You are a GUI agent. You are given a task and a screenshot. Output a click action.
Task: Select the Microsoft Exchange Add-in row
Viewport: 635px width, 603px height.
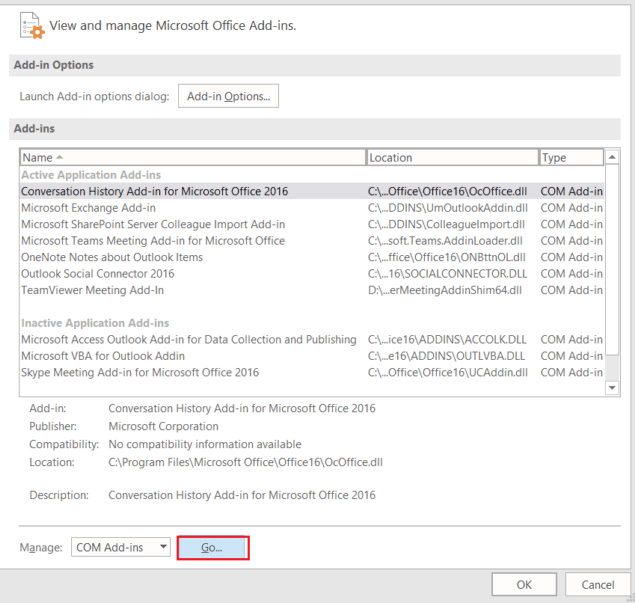(x=312, y=208)
